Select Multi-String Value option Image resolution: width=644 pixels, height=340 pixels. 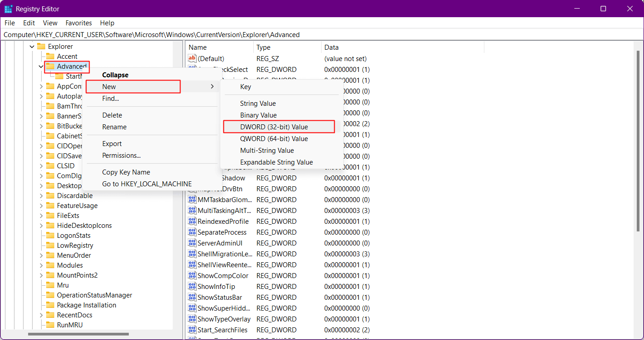tap(282, 150)
